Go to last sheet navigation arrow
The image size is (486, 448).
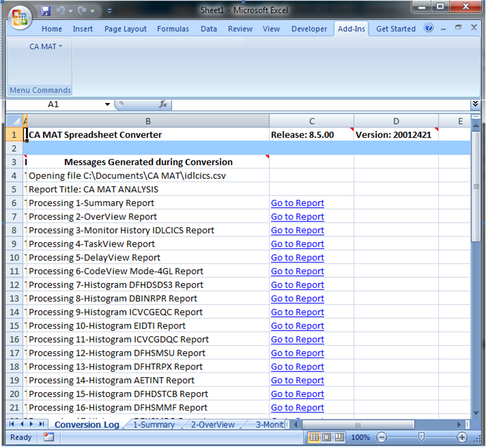pos(41,424)
